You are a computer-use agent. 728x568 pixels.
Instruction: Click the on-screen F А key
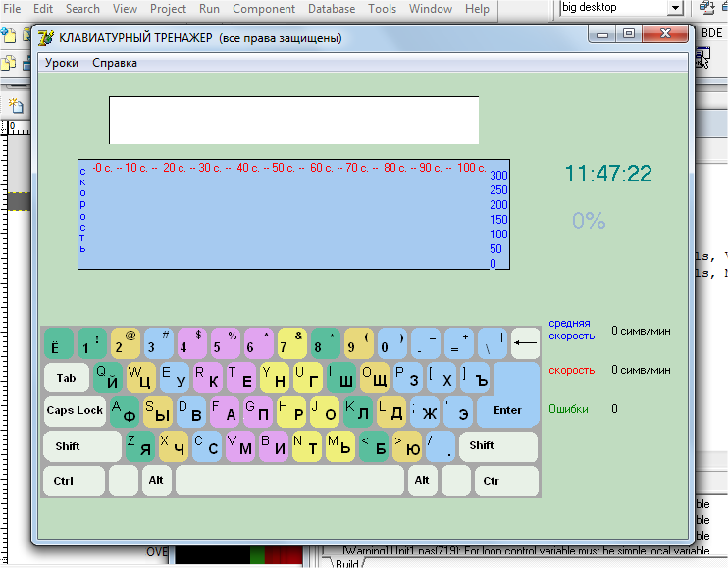tap(225, 411)
